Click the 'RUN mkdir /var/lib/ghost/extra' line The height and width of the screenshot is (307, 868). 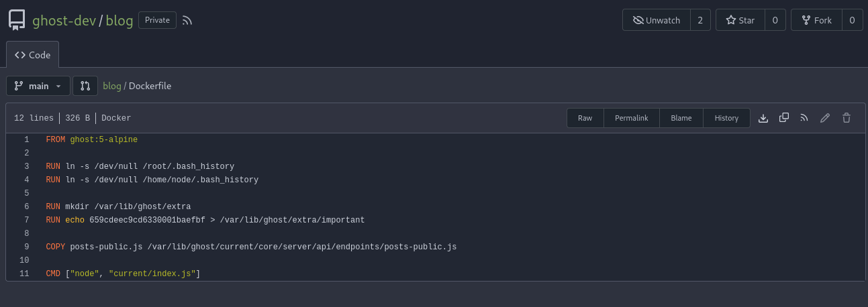click(x=118, y=206)
